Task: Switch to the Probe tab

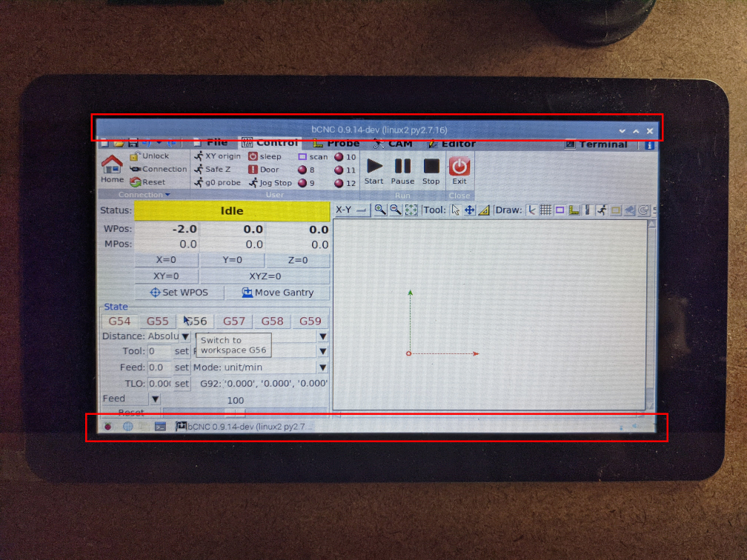Action: 336,143
